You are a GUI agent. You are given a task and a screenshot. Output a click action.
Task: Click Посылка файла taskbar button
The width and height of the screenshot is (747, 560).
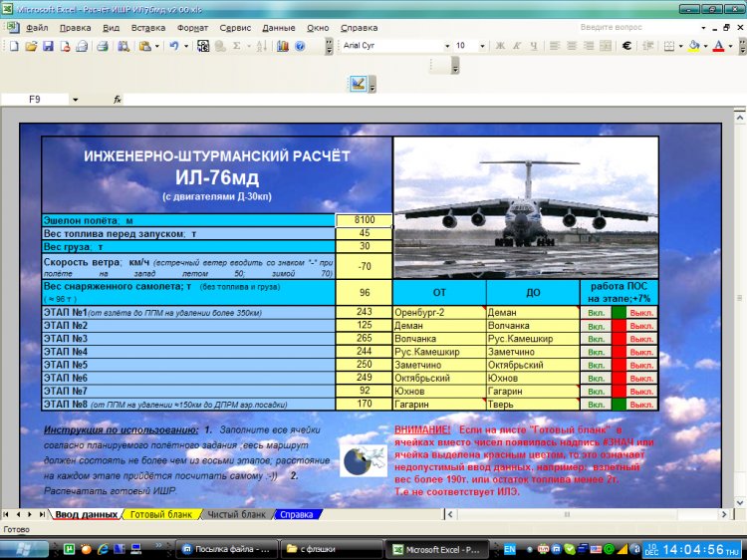point(228,549)
